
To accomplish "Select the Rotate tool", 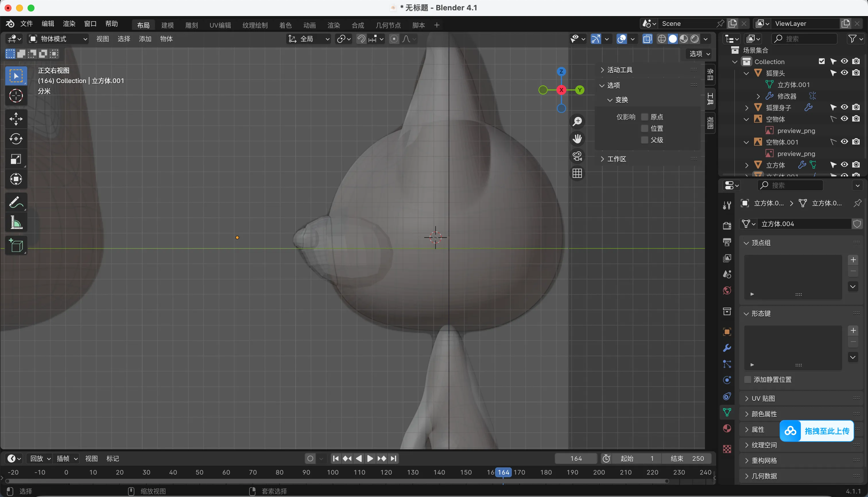I will click(16, 139).
